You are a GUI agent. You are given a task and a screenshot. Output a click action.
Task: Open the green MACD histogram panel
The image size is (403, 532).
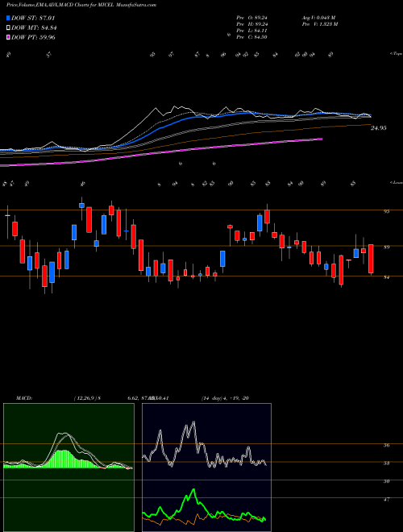pyautogui.click(x=69, y=468)
